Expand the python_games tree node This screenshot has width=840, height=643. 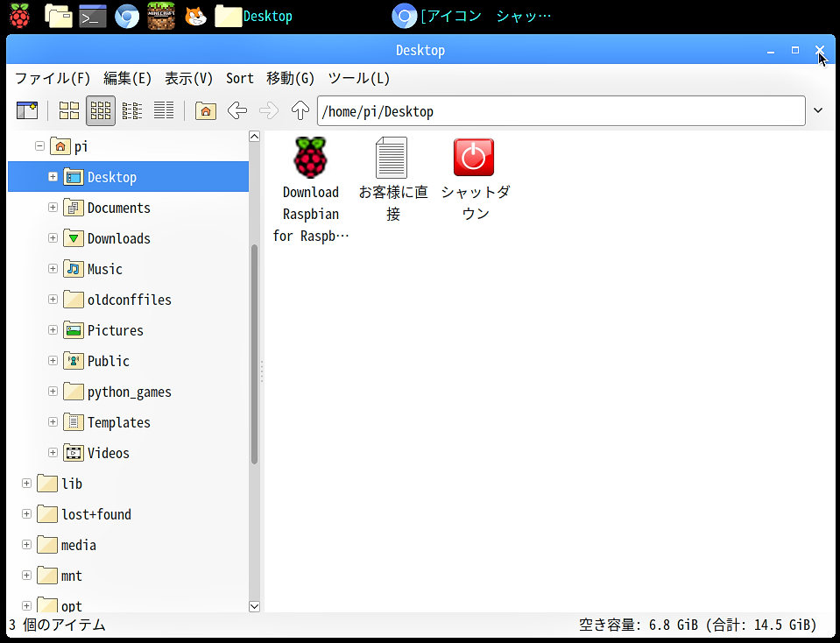coord(53,392)
